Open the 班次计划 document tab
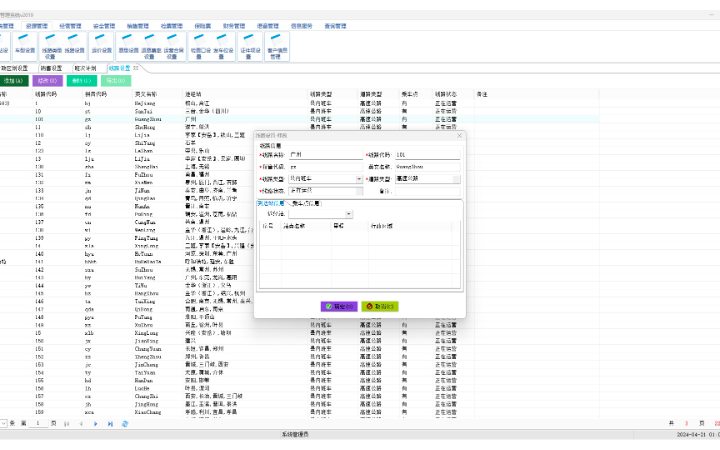Image resolution: width=720 pixels, height=450 pixels. [x=85, y=68]
